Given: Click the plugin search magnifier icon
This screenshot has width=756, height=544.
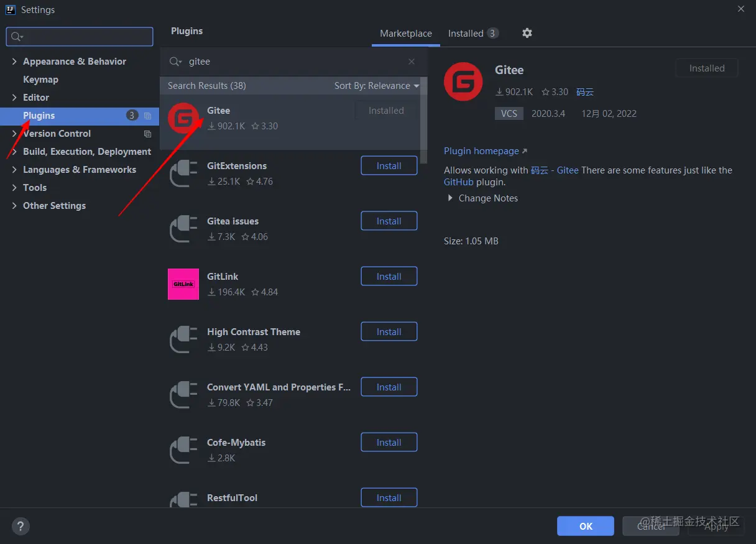Looking at the screenshot, I should tap(175, 62).
